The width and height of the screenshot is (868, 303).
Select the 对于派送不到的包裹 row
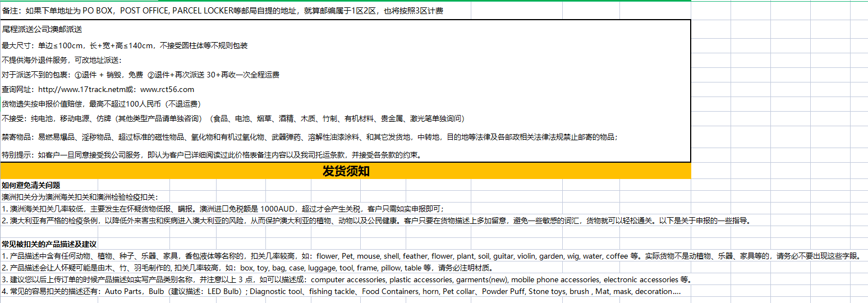coord(140,75)
